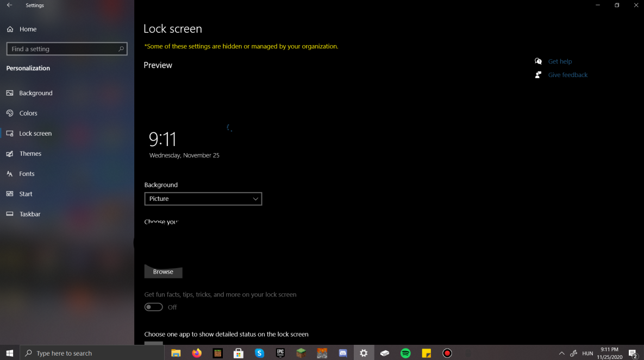
Task: Click the Type here to search box
Action: click(92, 353)
